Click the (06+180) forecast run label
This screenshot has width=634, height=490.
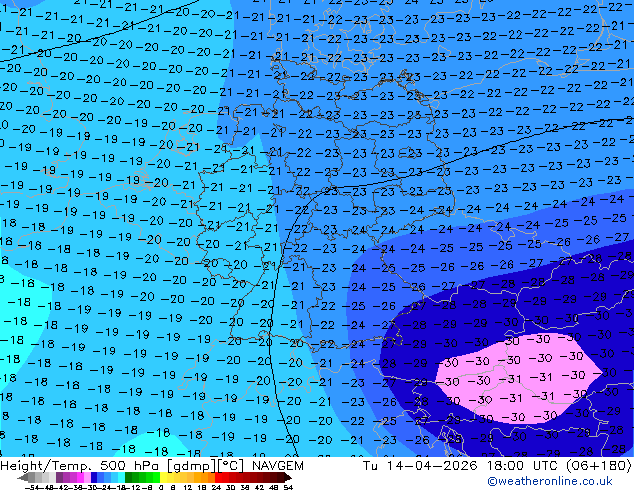598,466
